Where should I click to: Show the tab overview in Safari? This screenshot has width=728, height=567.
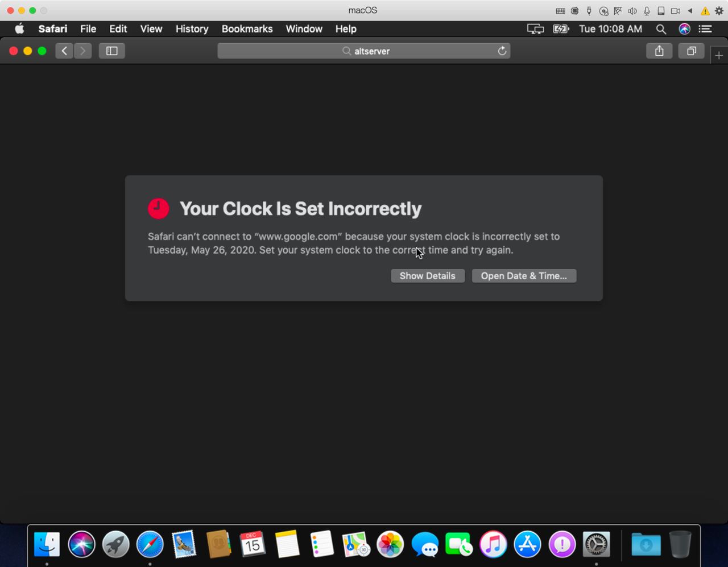(x=692, y=51)
